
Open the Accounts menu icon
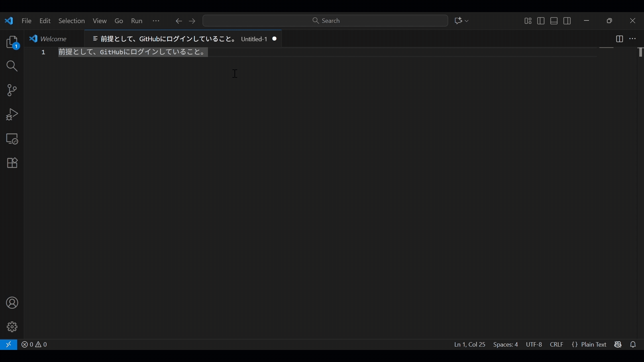click(12, 303)
